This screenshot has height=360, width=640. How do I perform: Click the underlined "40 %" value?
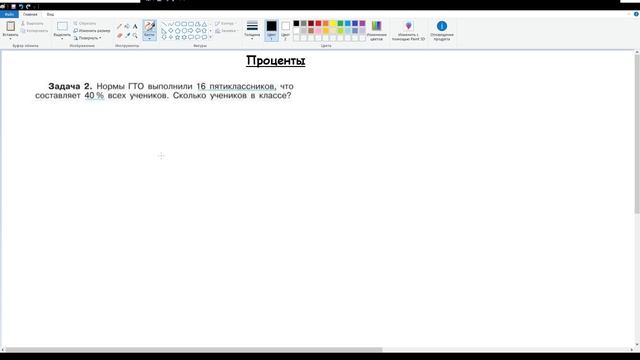coord(94,96)
